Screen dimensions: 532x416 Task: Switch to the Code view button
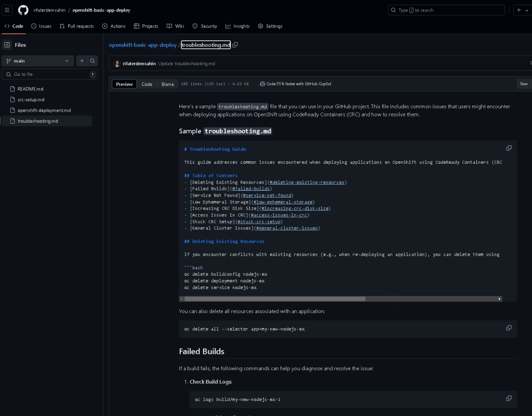(x=147, y=84)
